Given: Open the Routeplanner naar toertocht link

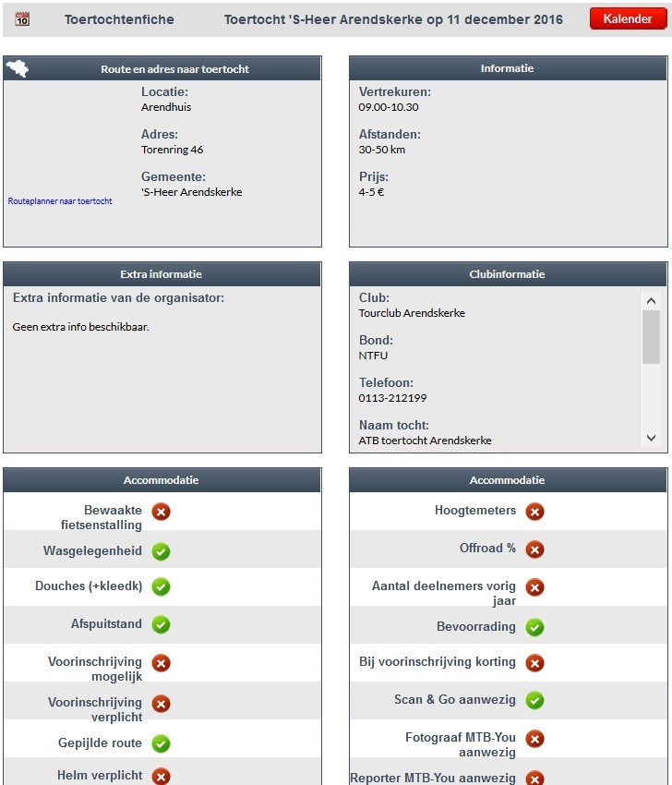Looking at the screenshot, I should tap(60, 201).
